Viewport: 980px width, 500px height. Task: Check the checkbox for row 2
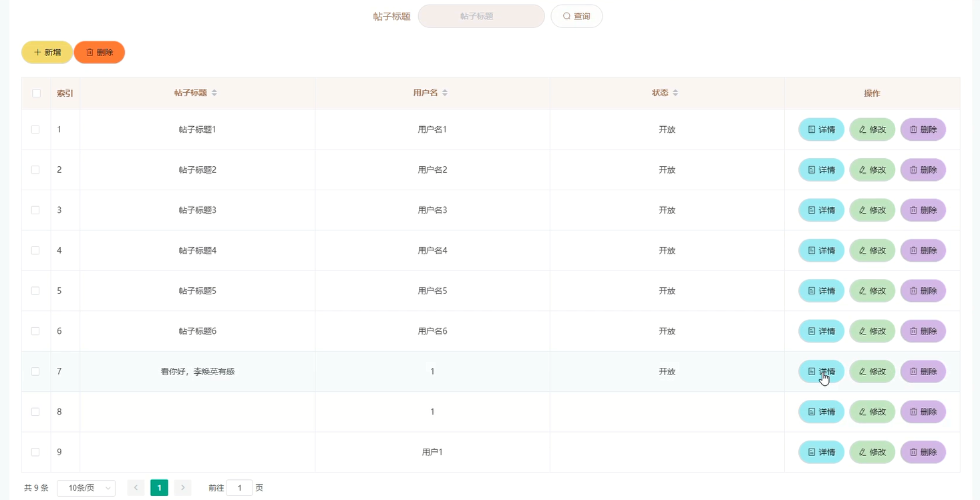coord(35,170)
